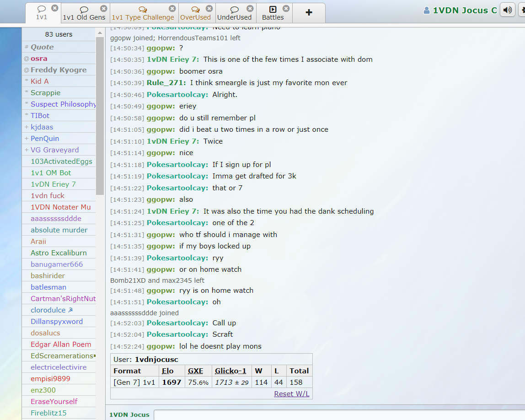Select user absolute murder
Viewport: 525px width, 420px height.
59,230
